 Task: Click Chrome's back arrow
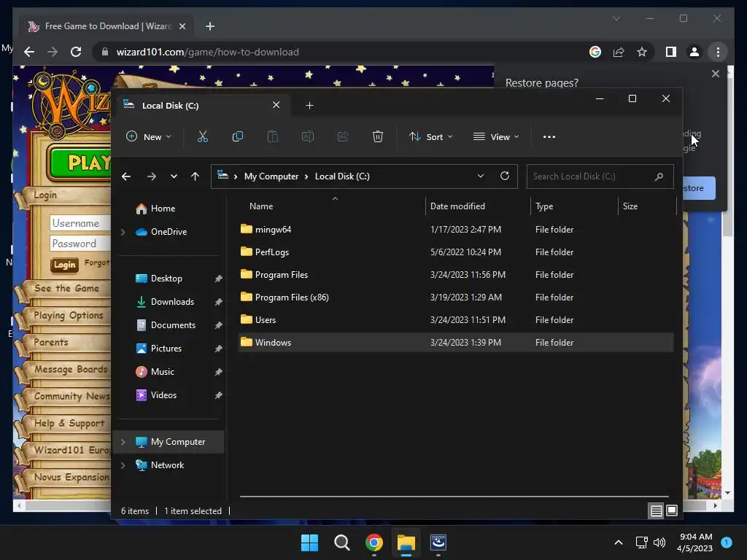(x=29, y=52)
